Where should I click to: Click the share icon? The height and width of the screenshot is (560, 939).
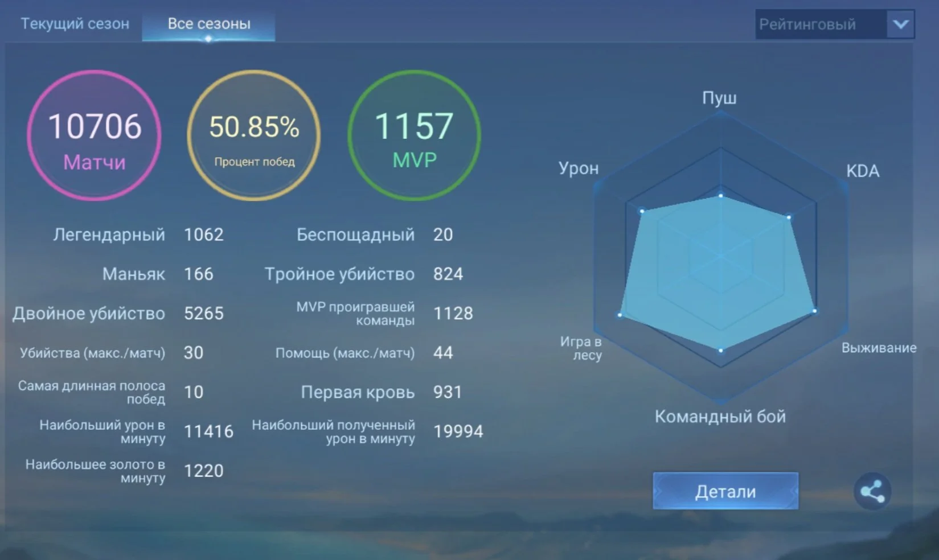(872, 491)
